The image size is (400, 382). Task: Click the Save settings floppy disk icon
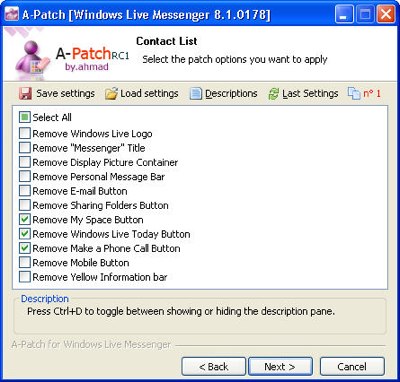(26, 94)
